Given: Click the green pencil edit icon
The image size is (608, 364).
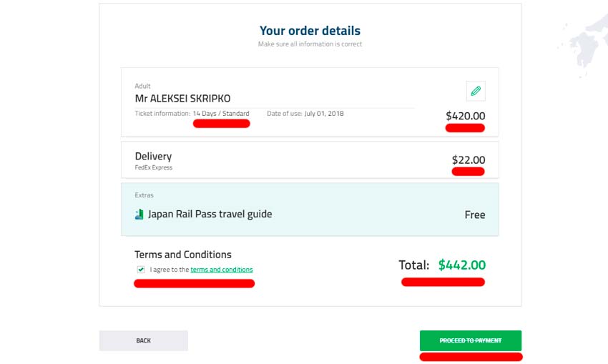Looking at the screenshot, I should point(476,91).
